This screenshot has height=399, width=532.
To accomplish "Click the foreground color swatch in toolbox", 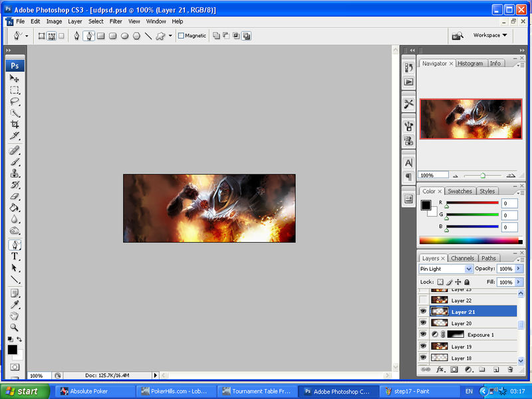I will pos(13,350).
